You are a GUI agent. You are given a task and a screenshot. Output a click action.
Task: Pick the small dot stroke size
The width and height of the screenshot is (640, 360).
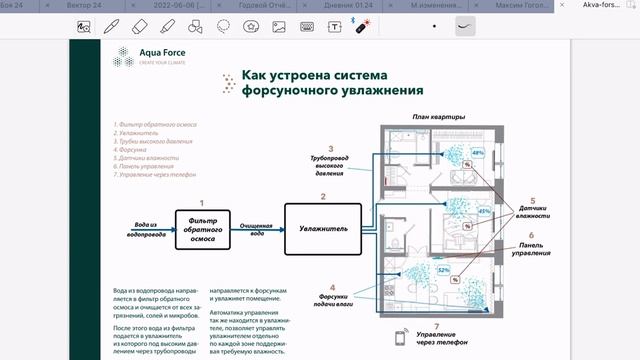(434, 27)
